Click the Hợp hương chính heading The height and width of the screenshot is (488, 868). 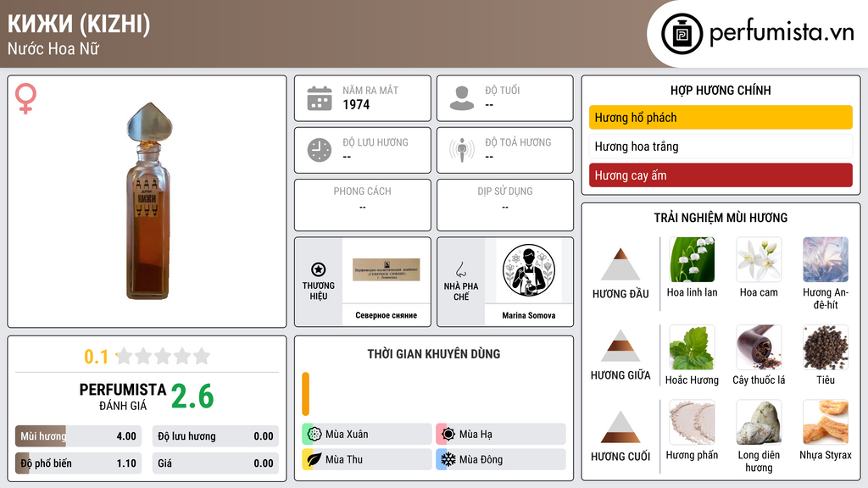tap(721, 90)
